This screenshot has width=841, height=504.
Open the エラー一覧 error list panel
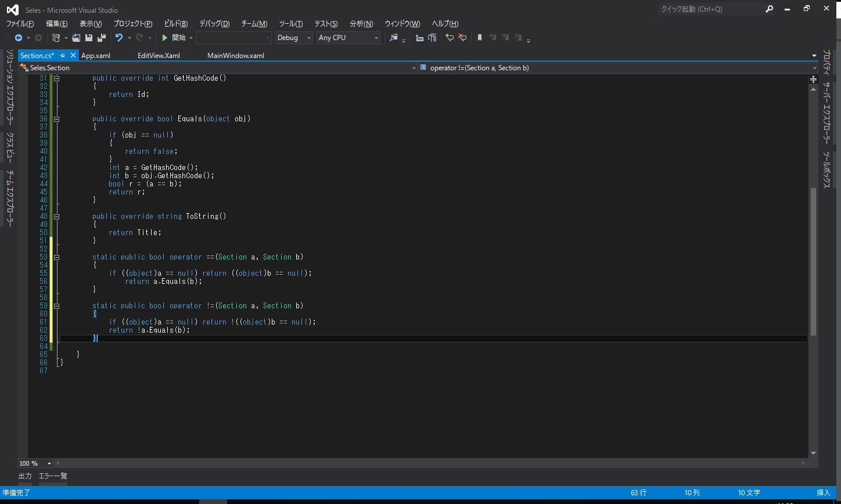[53, 476]
